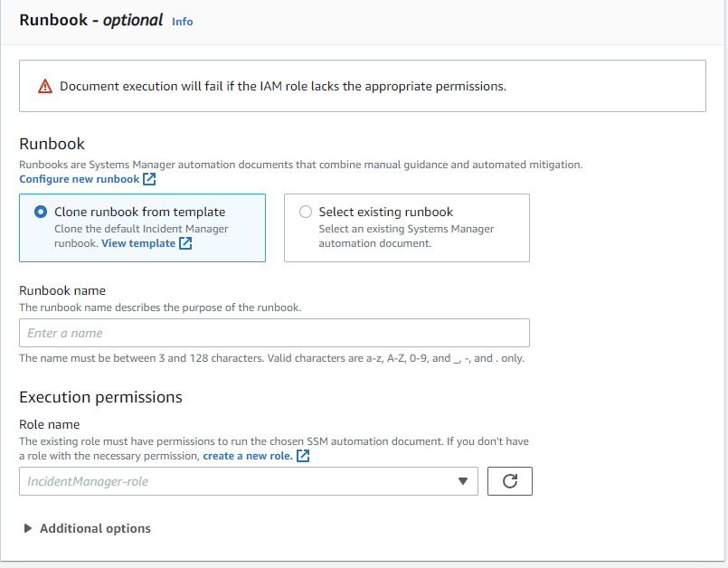Open the Info link next to Runbook
Screen dimensions: 728x568
[183, 22]
